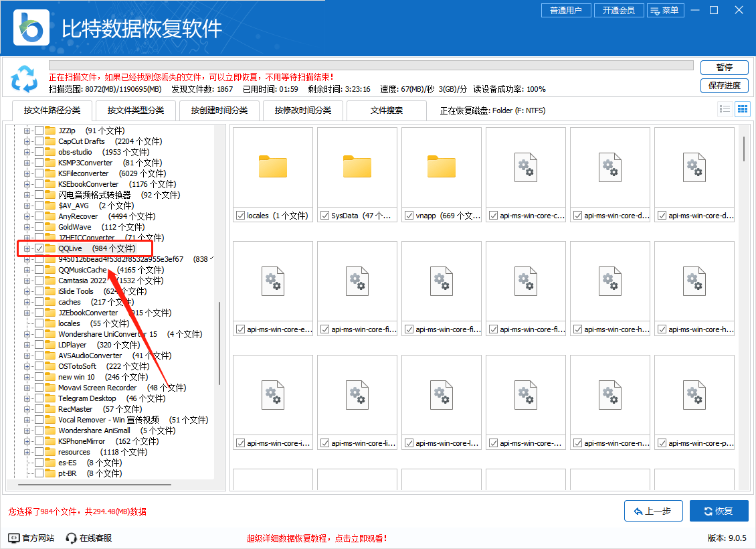Select the api-ms-win-core-n file icon
756x549 pixels.
610,395
